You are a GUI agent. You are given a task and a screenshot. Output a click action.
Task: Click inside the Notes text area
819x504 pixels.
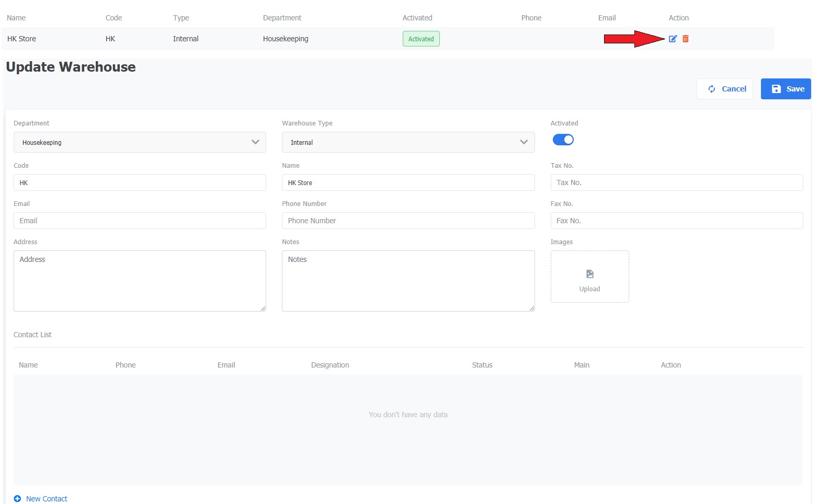pos(408,281)
